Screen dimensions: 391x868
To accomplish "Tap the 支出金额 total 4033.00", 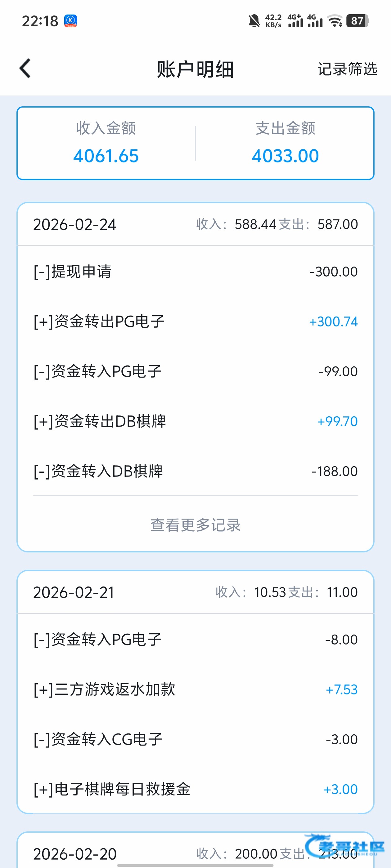I will click(285, 156).
